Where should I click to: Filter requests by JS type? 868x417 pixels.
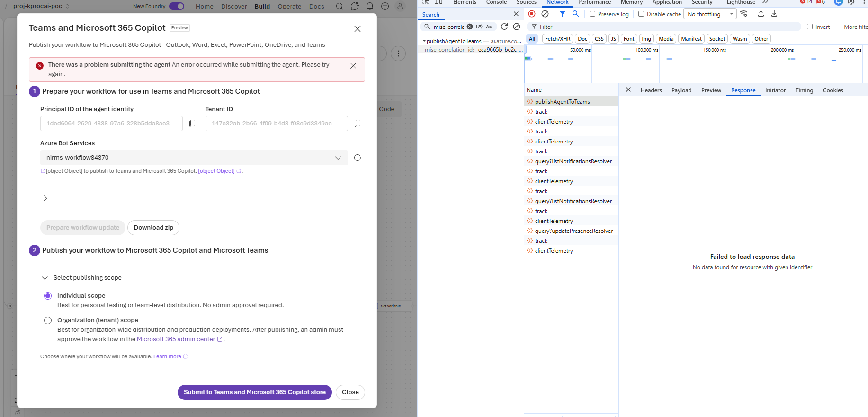tap(614, 39)
